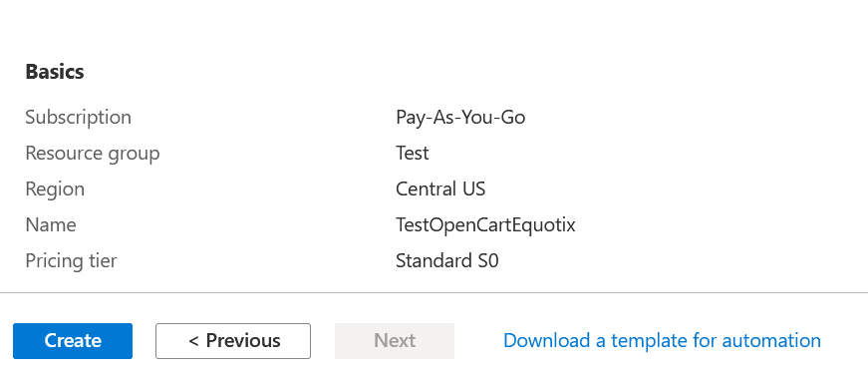Click the horizontal divider above the buttons
Image resolution: width=868 pixels, height=379 pixels.
(x=434, y=292)
